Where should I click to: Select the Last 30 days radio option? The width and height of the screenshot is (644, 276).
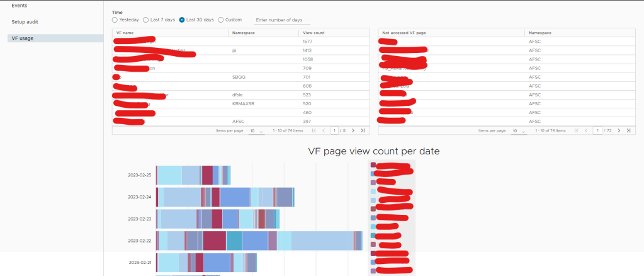tap(182, 20)
